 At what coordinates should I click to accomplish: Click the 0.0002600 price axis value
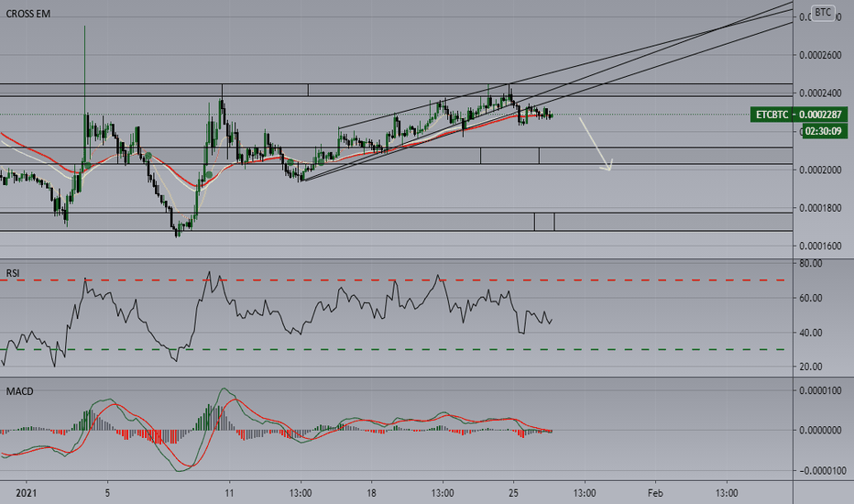point(820,55)
